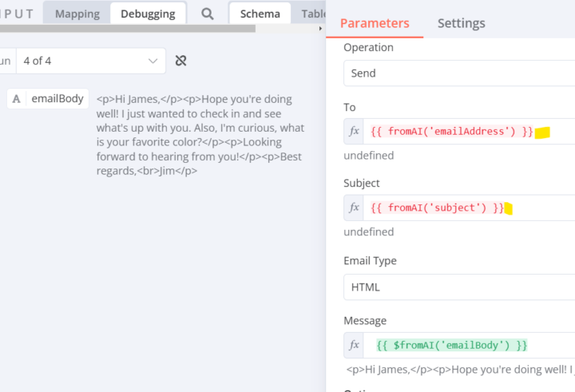Select the Debugging tab
Image resolution: width=575 pixels, height=392 pixels.
tap(148, 14)
